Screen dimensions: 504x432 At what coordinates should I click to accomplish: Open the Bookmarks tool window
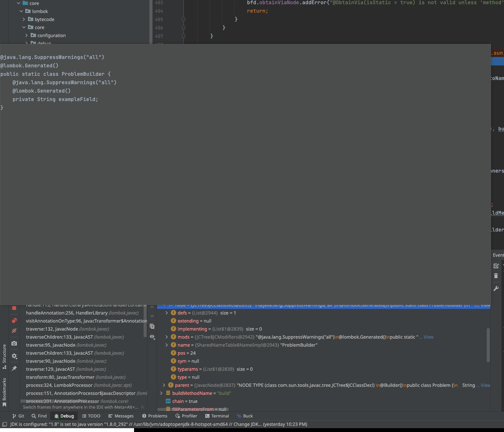pos(5,392)
